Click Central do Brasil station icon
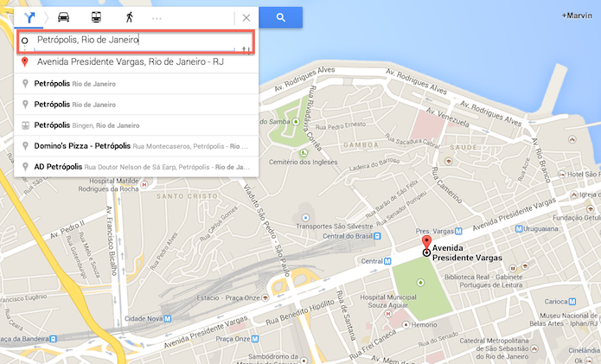Image resolution: width=601 pixels, height=364 pixels. (378, 236)
